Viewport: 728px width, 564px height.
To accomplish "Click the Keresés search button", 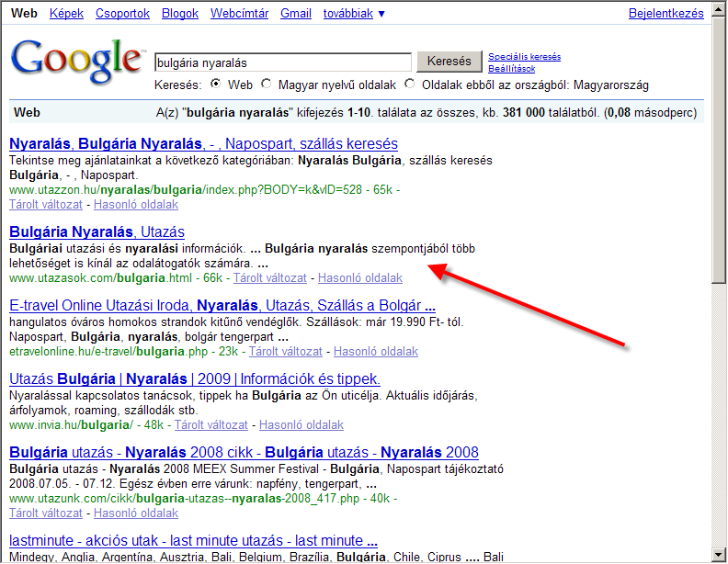I will click(449, 62).
